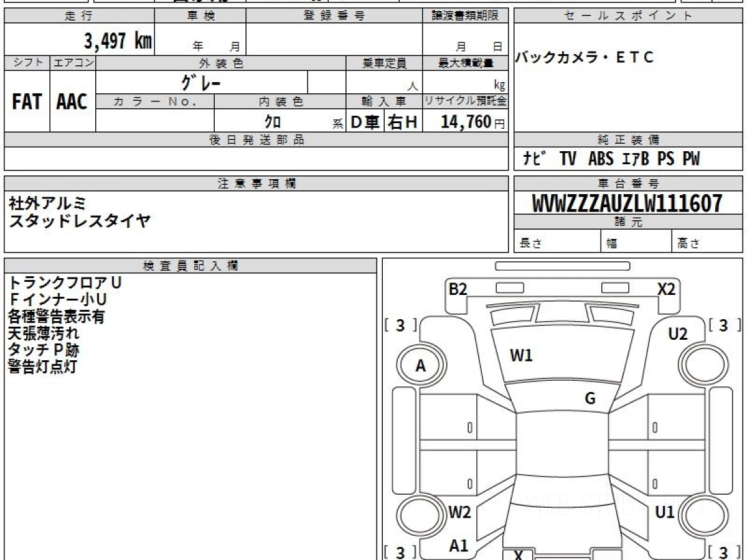Select chassis number WVWZZZAUZLW111607
This screenshot has height=560, width=747.
pos(627,203)
